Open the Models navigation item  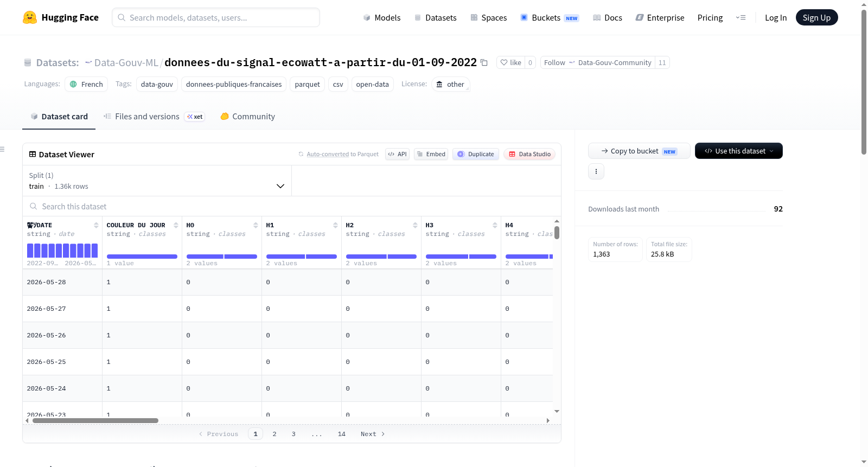[382, 17]
